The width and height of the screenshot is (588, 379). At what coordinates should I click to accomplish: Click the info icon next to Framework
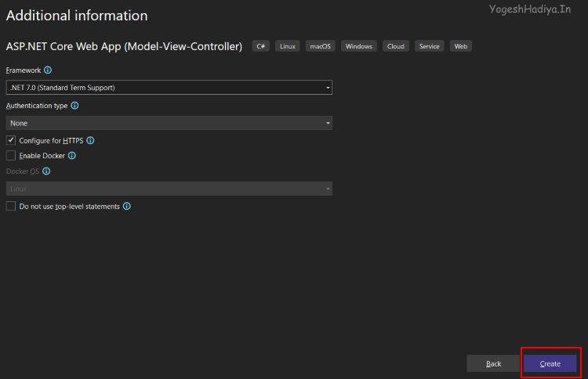point(48,70)
